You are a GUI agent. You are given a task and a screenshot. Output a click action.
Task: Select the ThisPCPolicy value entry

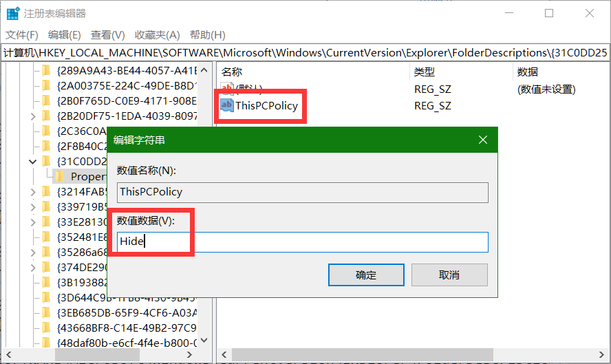pyautogui.click(x=266, y=105)
